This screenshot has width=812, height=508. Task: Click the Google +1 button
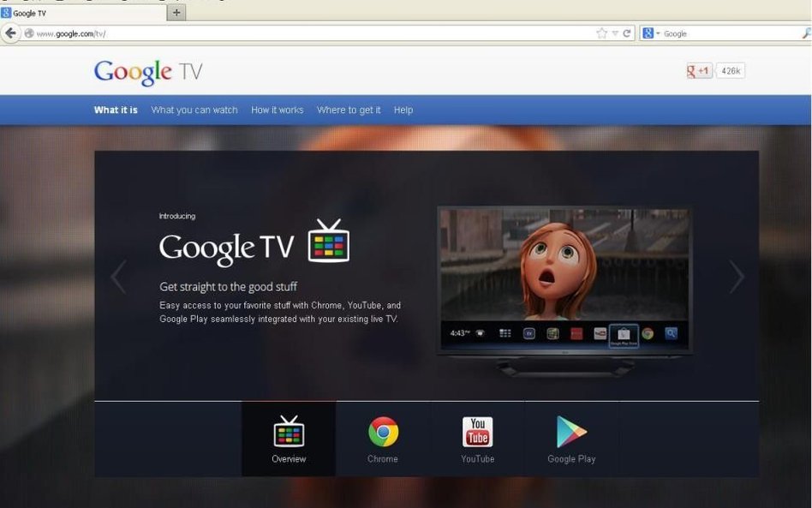699,71
